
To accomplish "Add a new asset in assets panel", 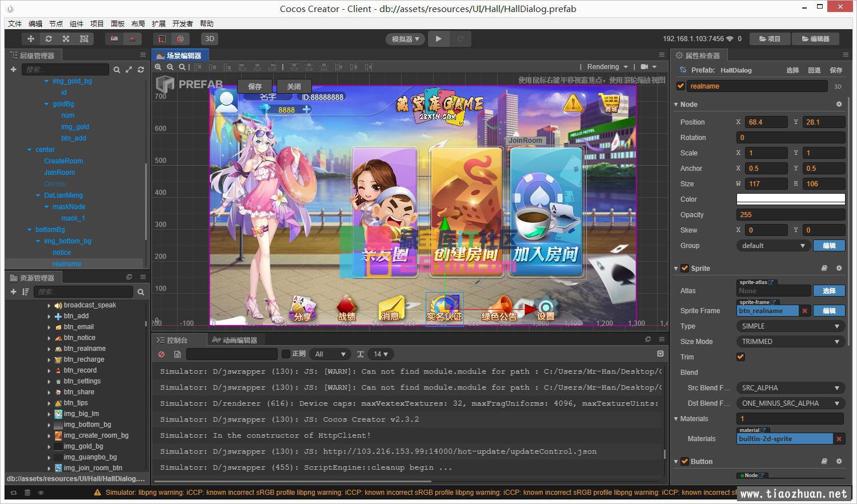I will click(x=13, y=291).
